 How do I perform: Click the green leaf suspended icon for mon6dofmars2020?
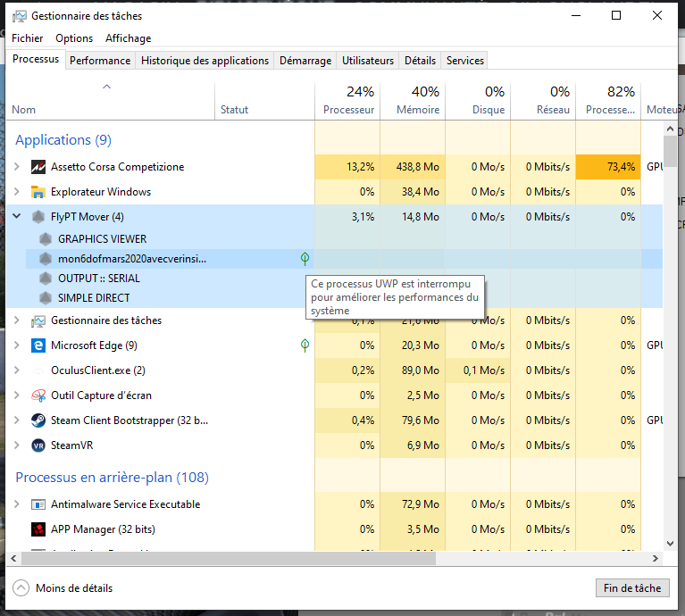[305, 258]
